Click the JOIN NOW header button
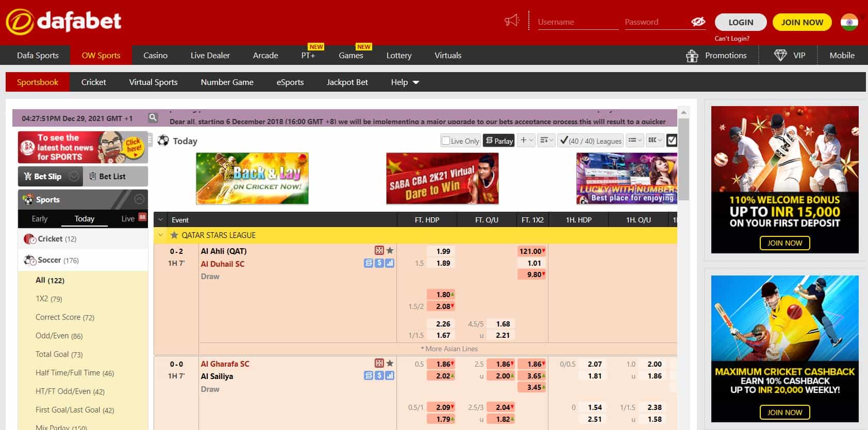Image resolution: width=868 pixels, height=430 pixels. click(x=802, y=22)
